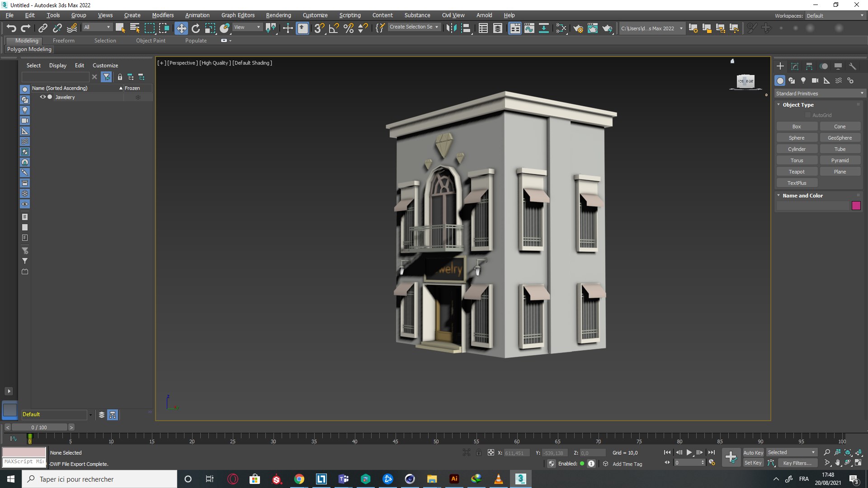Toggle lock icon in Scene Explorer toolbar
Viewport: 868px width, 488px height.
point(120,77)
